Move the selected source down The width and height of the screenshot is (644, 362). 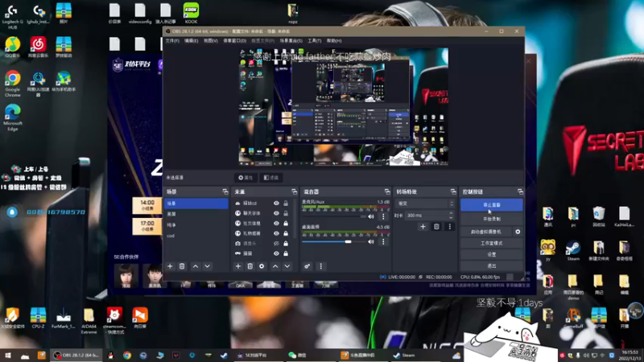point(287,266)
